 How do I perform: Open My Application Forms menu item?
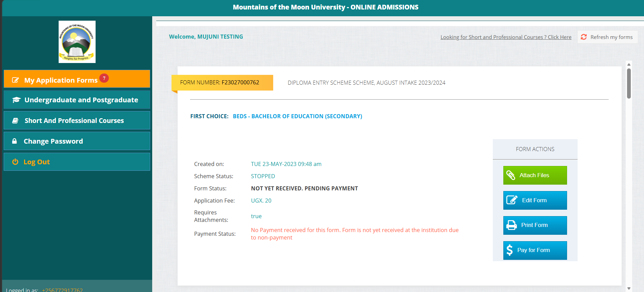(61, 80)
